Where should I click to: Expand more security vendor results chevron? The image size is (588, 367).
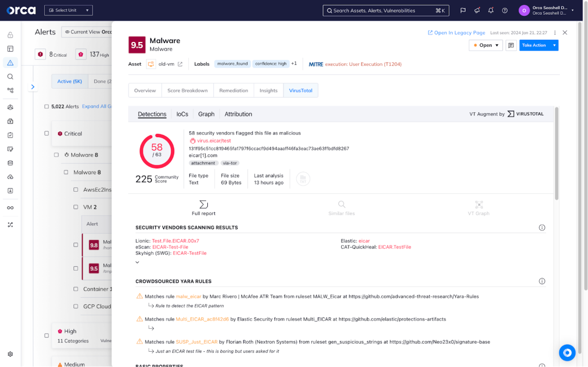click(x=137, y=262)
